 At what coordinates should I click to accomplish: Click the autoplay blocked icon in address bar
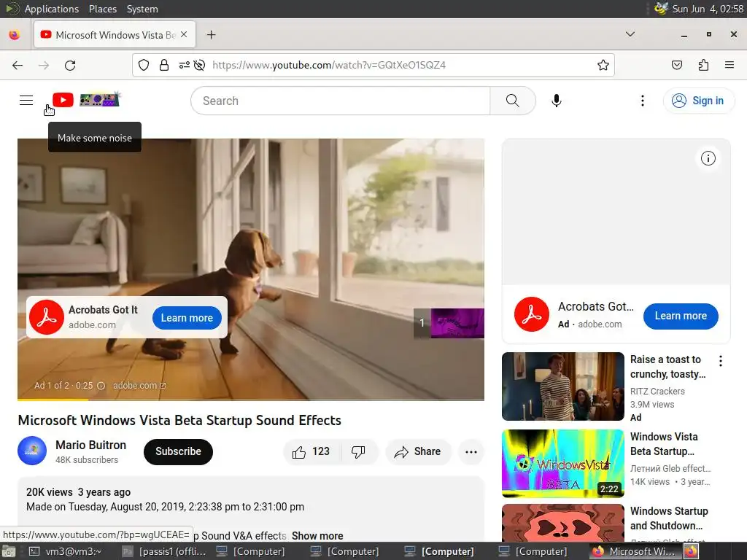point(200,65)
